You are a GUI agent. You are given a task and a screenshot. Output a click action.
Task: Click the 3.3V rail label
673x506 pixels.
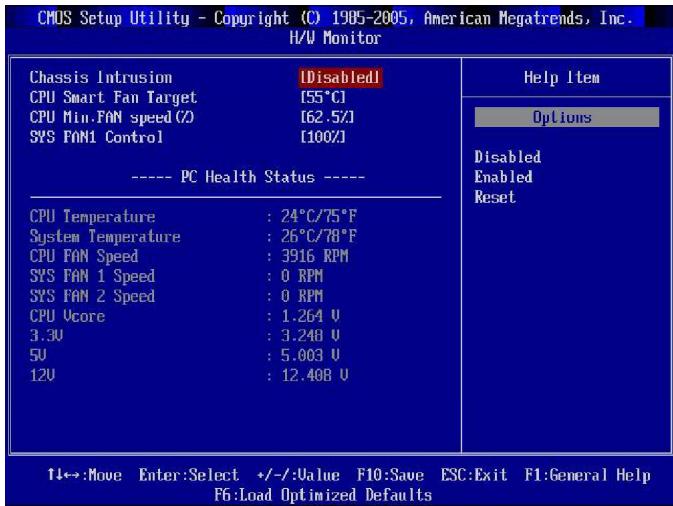[46, 336]
